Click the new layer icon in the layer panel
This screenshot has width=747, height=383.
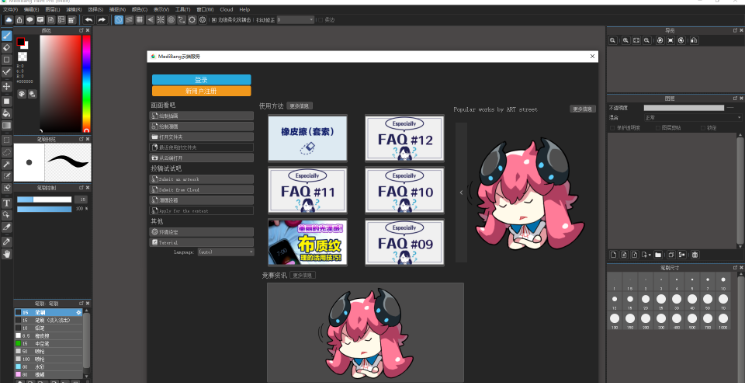tap(614, 255)
